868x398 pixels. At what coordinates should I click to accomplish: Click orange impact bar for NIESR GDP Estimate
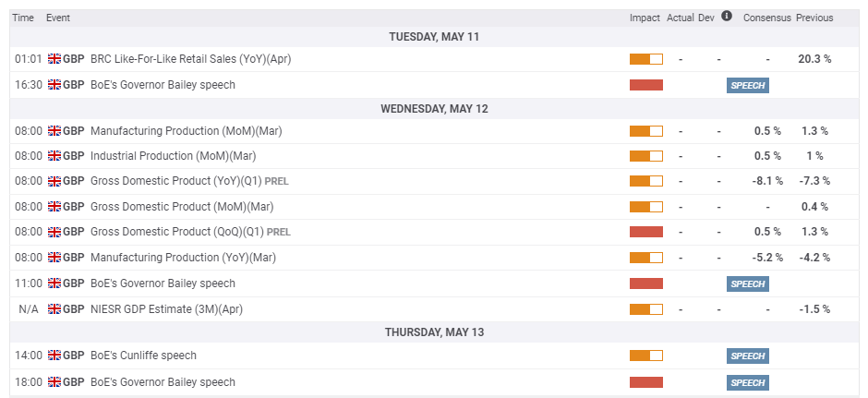(646, 309)
